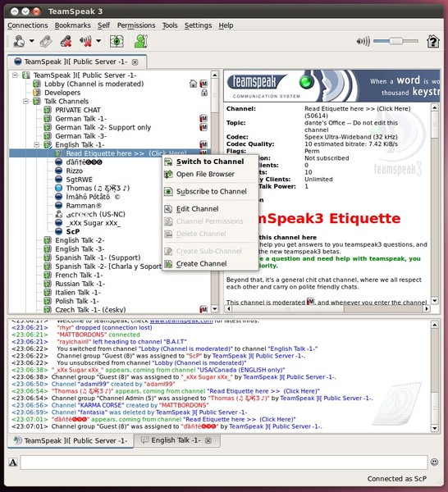The height and width of the screenshot is (492, 448).
Task: Choose Subscribe to Channel in context menu
Action: coord(210,191)
